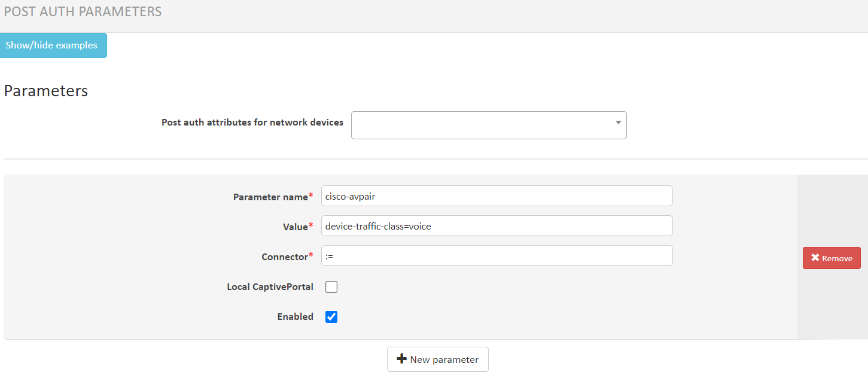Click Post auth attributes for network devices label
The width and height of the screenshot is (868, 379).
coord(252,123)
